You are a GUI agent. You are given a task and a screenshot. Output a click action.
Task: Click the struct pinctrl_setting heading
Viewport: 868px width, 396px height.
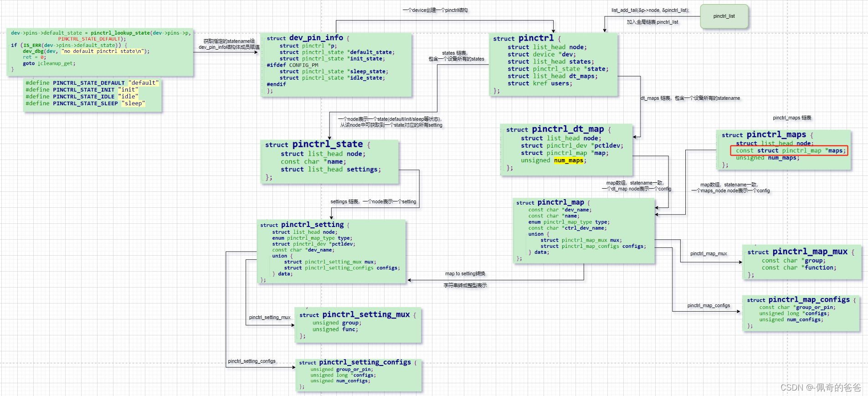point(305,225)
